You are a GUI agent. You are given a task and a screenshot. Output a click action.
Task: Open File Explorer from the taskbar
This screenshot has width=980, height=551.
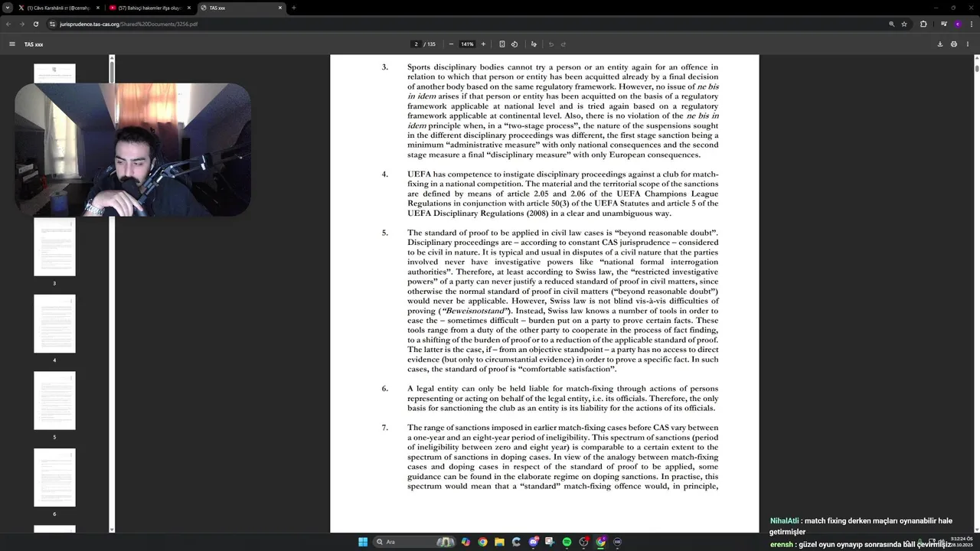[499, 542]
